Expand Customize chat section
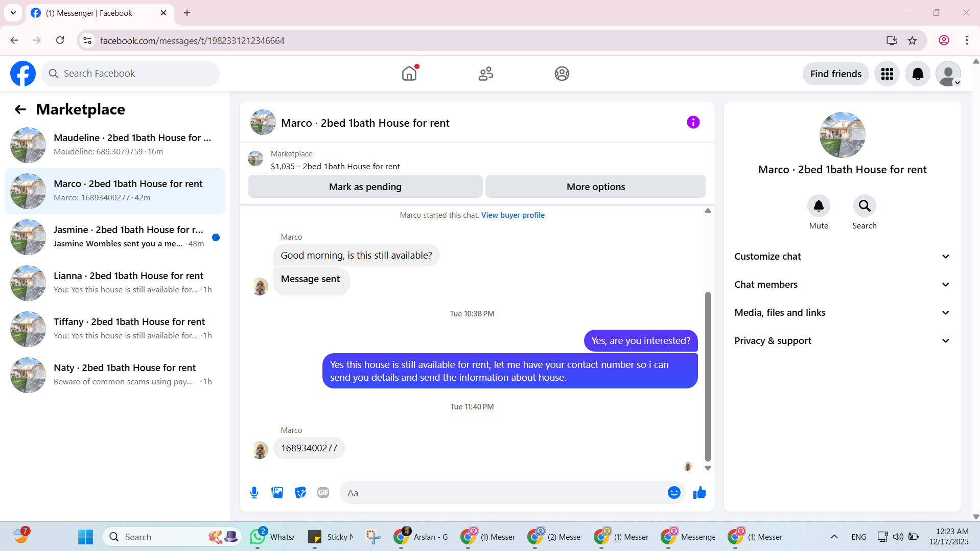 pyautogui.click(x=842, y=257)
